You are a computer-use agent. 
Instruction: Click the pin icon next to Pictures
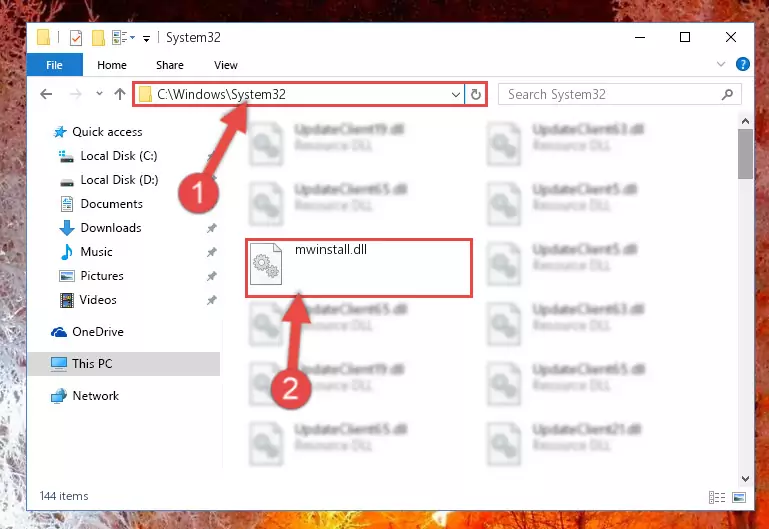coord(211,276)
